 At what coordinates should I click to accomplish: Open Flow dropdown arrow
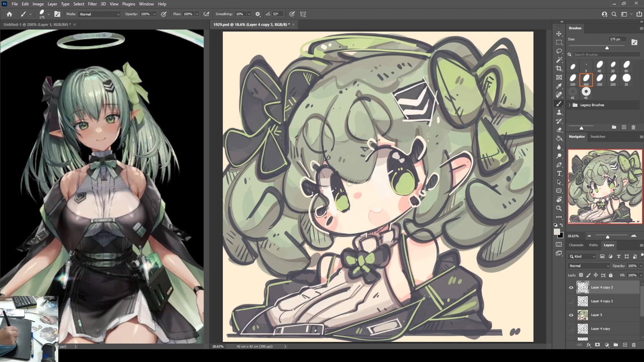[197, 14]
